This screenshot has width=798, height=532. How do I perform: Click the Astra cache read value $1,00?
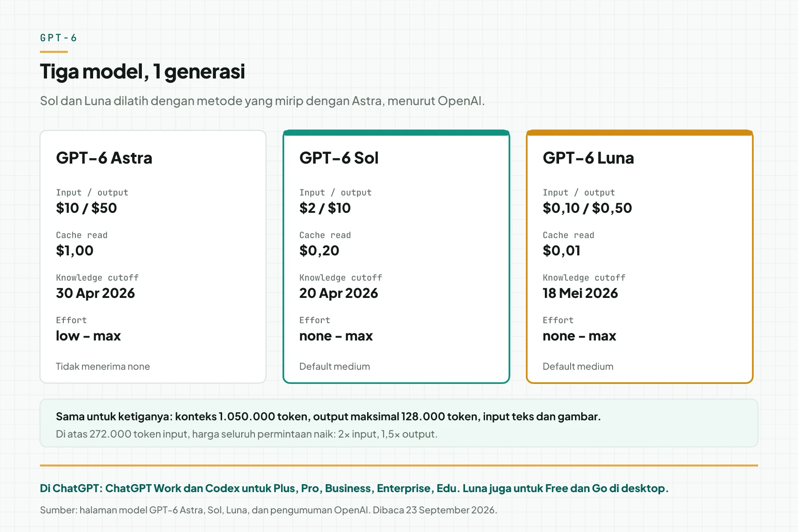pos(74,250)
